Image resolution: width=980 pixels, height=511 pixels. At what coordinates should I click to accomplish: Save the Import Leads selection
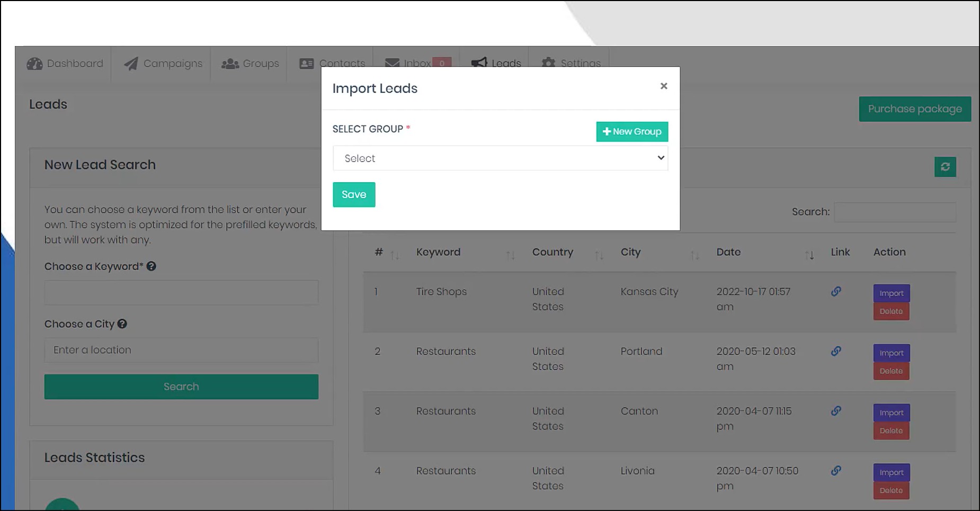pos(354,194)
